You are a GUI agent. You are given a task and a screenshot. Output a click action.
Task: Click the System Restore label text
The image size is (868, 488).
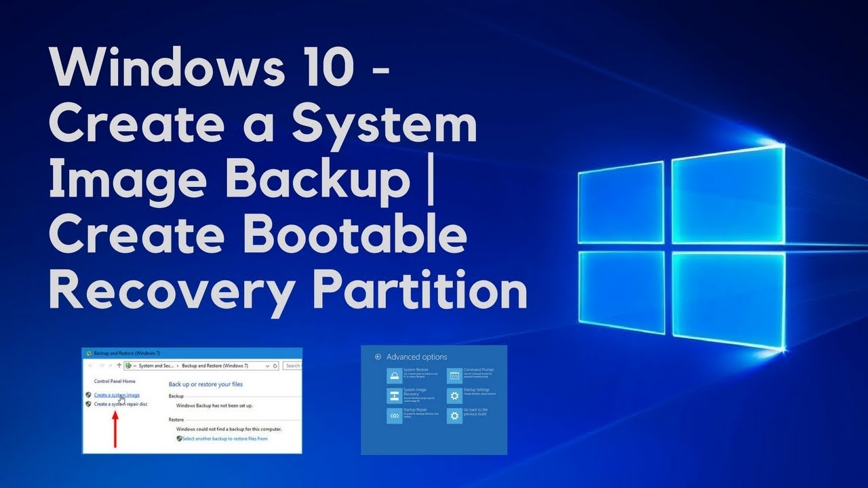pos(416,370)
